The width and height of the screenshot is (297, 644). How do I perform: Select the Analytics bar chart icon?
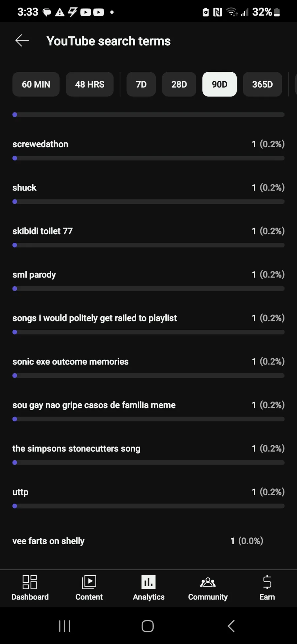coord(148,582)
